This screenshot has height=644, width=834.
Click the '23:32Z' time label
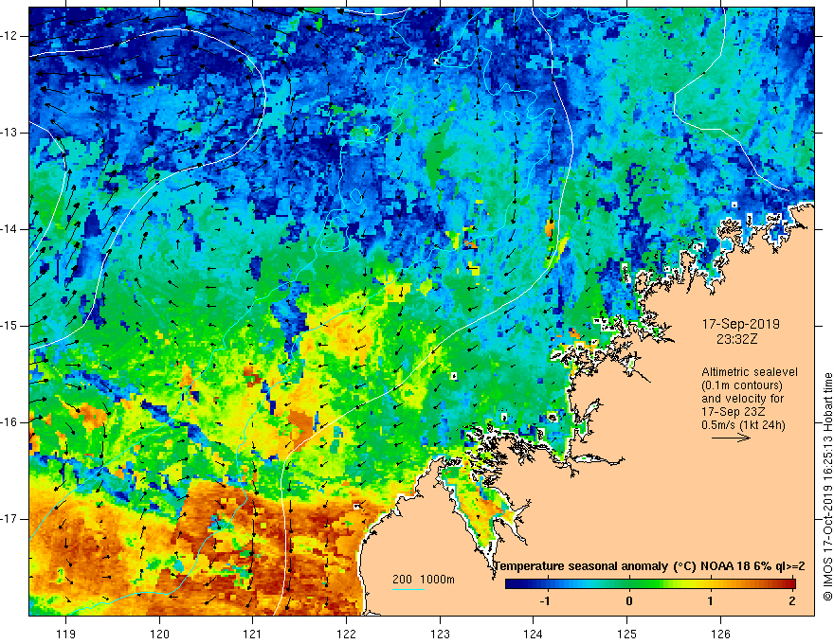pos(736,339)
